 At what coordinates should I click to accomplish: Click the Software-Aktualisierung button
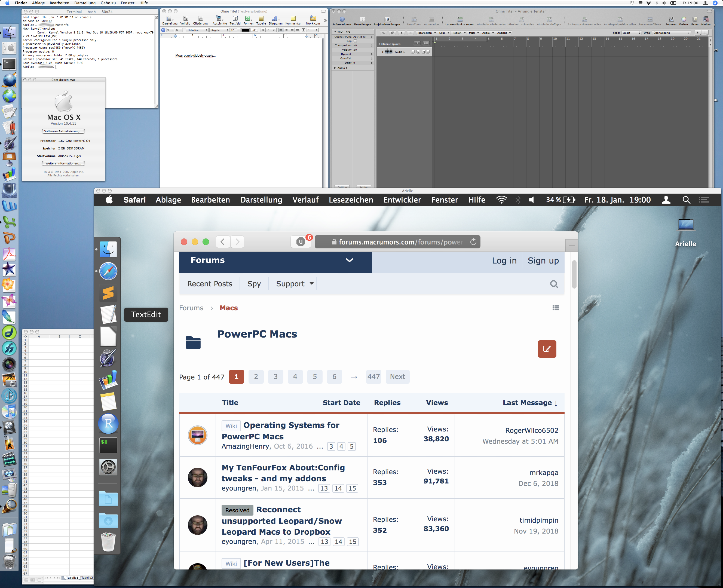pyautogui.click(x=63, y=131)
